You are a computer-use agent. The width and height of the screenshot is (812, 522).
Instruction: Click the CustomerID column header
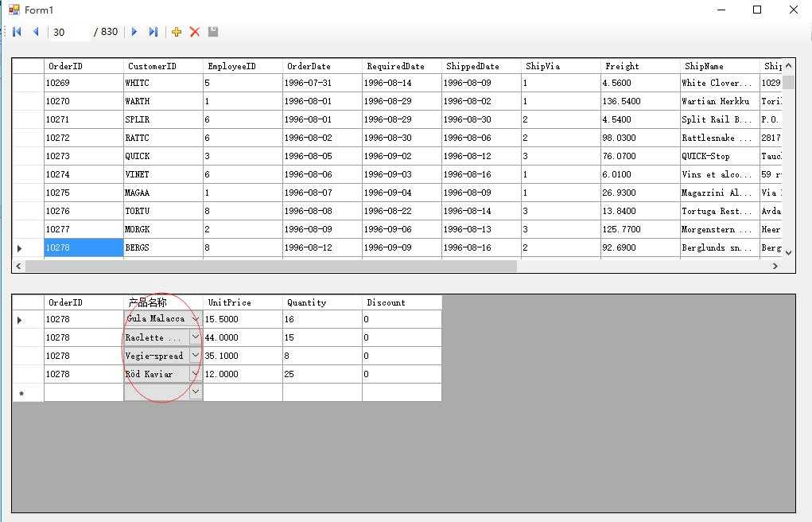(x=163, y=66)
